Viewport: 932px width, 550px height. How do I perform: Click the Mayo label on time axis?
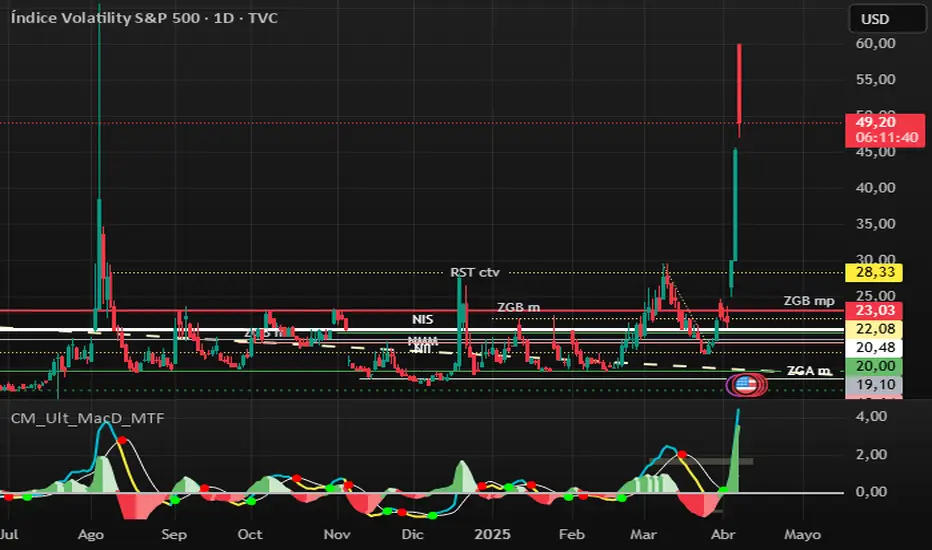click(x=802, y=535)
